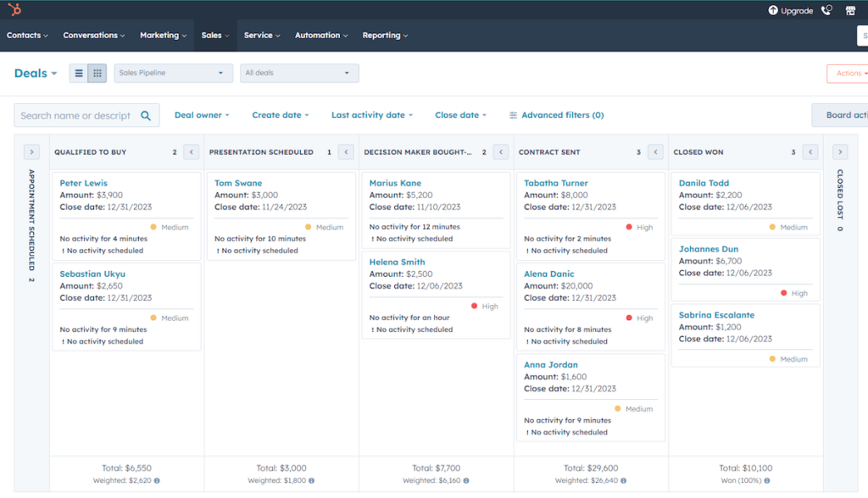
Task: Toggle list view for deals
Action: pos(78,73)
